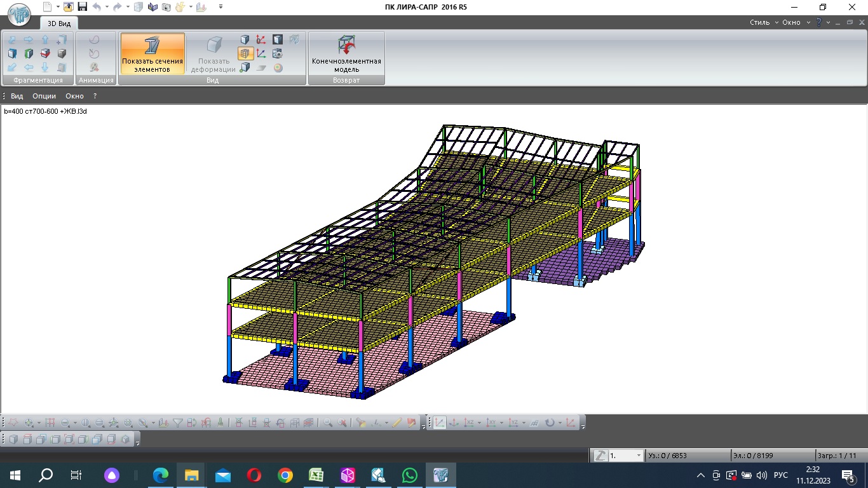The height and width of the screenshot is (488, 868).
Task: Click the open file folder icon
Action: pyautogui.click(x=68, y=7)
